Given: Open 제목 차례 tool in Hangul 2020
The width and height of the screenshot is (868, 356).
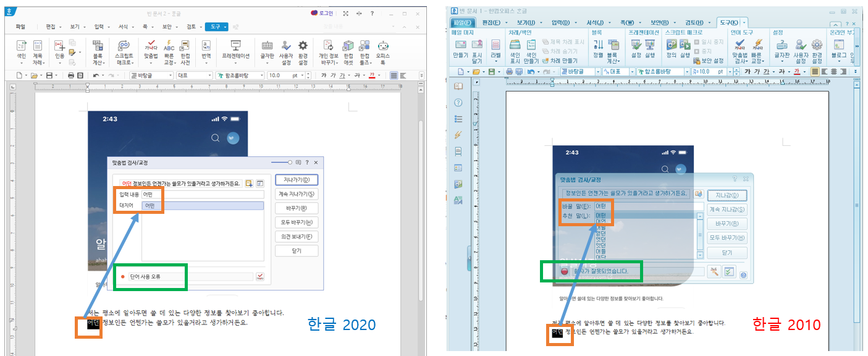Looking at the screenshot, I should click(x=38, y=54).
